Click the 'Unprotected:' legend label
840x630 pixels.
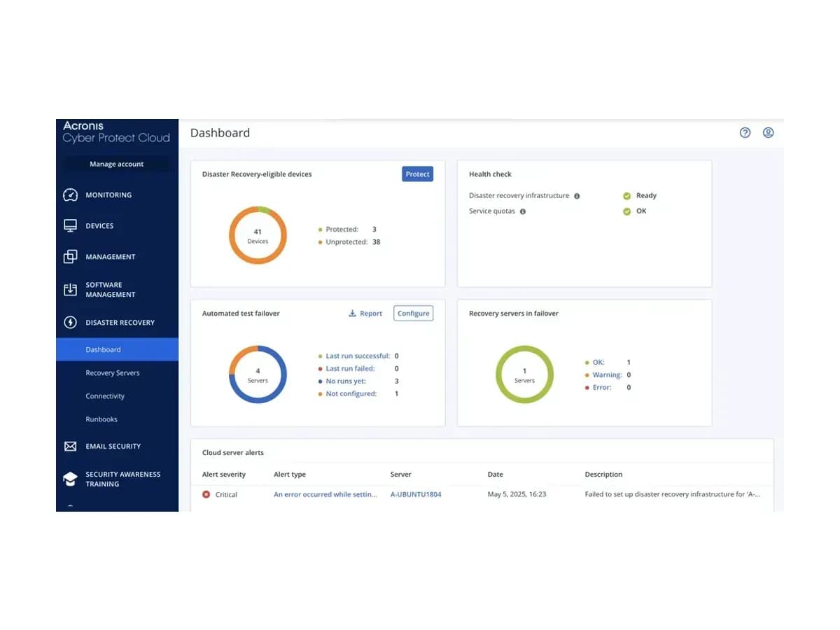346,242
